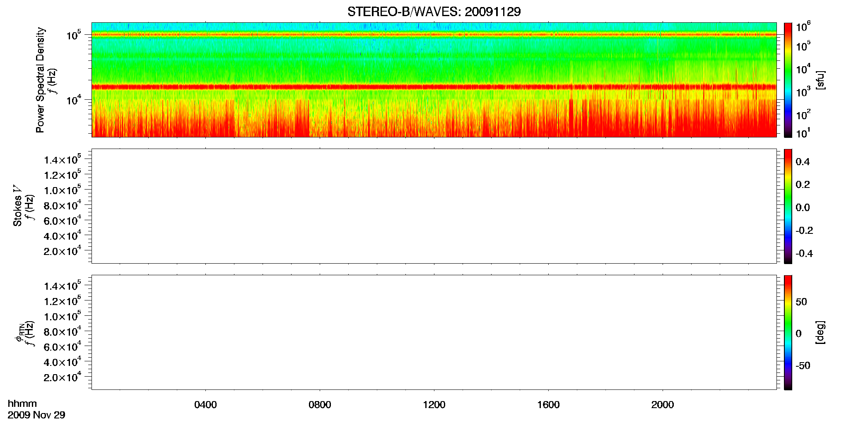The height and width of the screenshot is (447, 868).
Task: Select the Stokes V color bar
Action: coord(788,206)
